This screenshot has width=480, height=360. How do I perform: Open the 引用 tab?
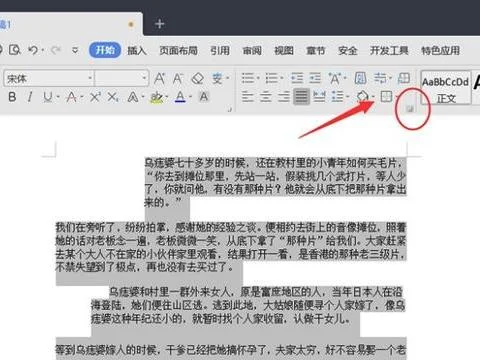coord(220,51)
